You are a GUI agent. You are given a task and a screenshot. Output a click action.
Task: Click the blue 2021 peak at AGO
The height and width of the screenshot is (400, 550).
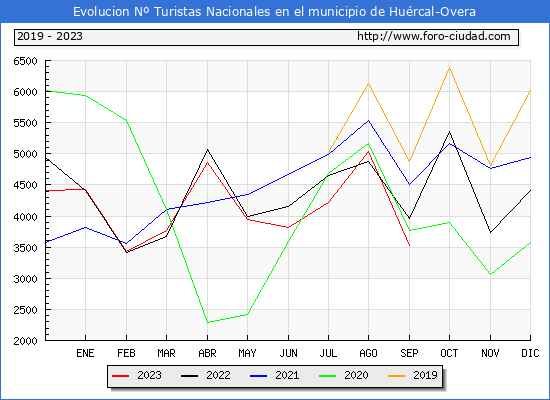368,120
